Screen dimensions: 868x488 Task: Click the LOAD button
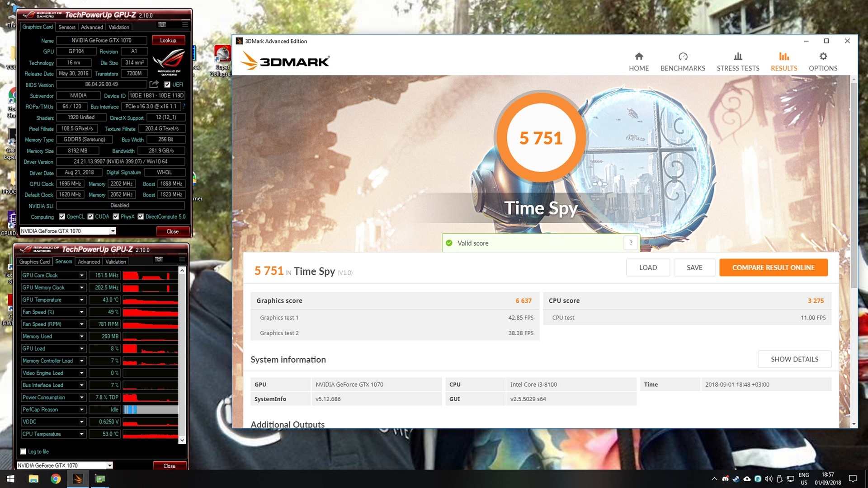pos(648,267)
